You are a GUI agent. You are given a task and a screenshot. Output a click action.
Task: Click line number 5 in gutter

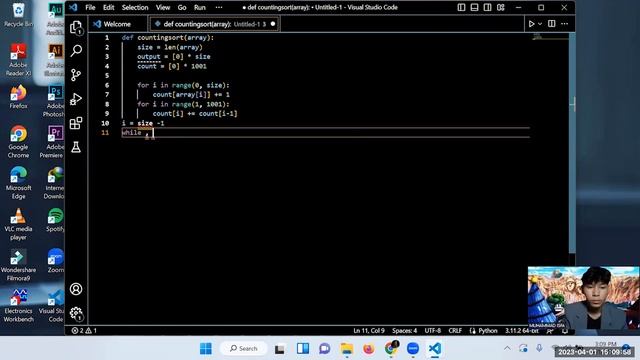tap(107, 76)
